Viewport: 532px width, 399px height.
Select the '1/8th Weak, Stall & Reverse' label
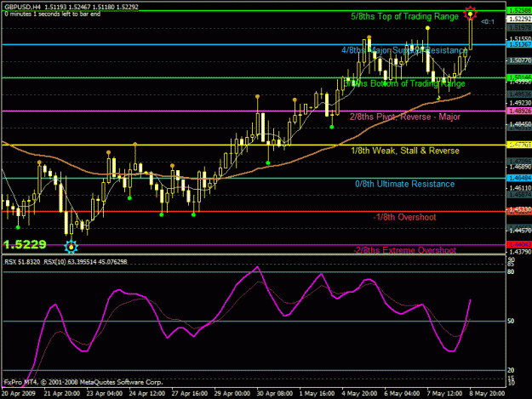405,151
